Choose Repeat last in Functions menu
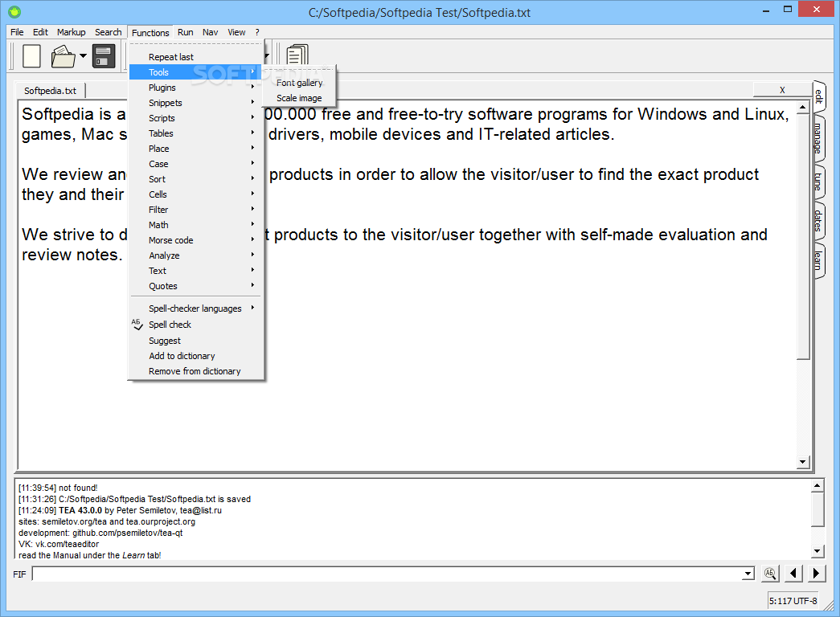The height and width of the screenshot is (617, 840). (196, 57)
